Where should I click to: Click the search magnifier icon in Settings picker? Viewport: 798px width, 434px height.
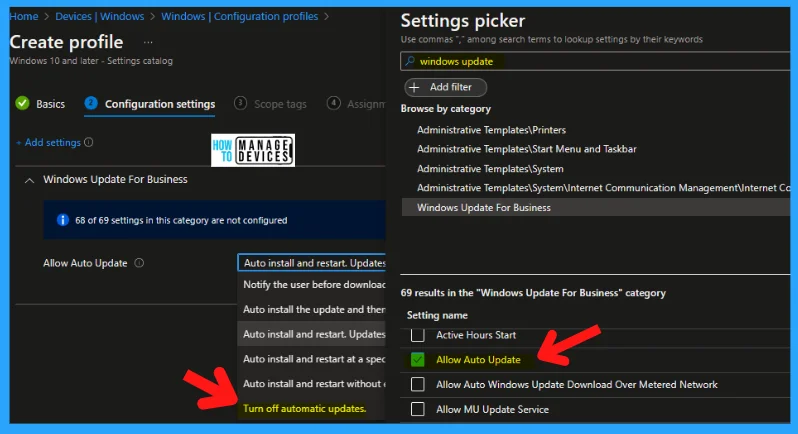point(410,61)
